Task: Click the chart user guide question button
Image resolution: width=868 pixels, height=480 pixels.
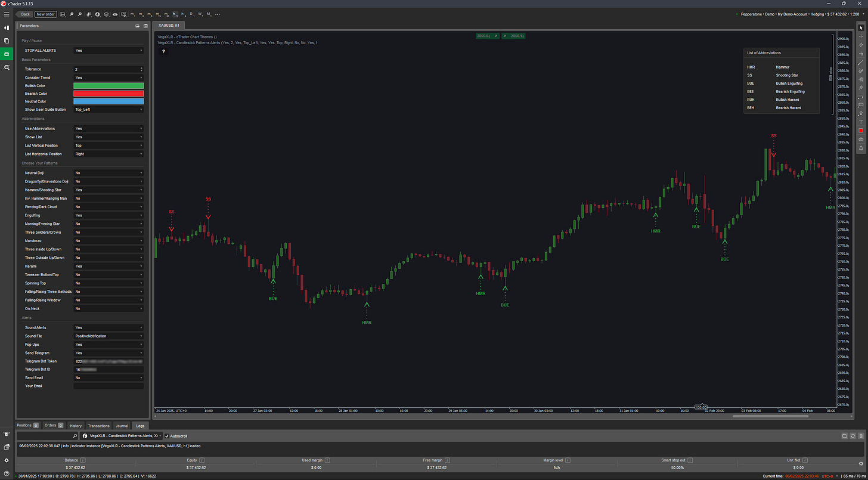Action: (164, 51)
